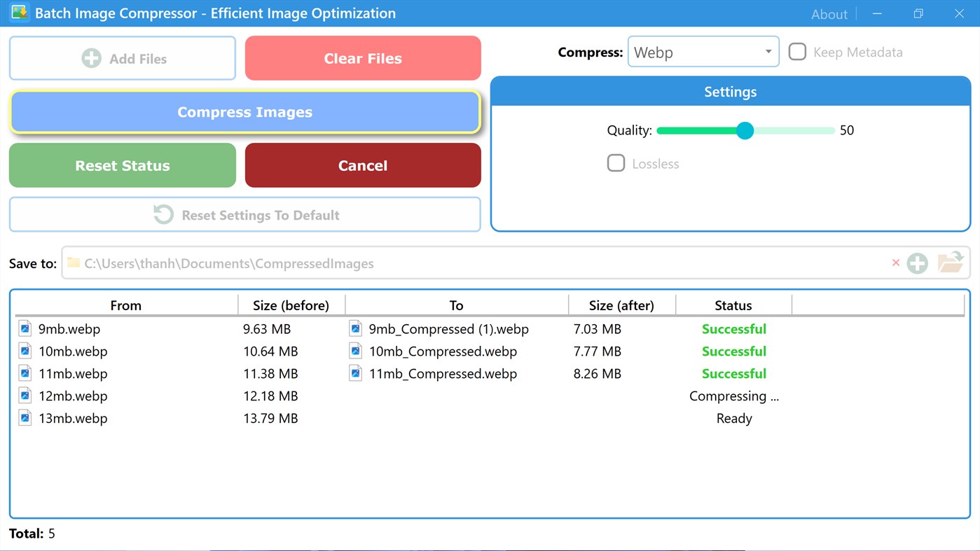Screen dimensions: 980x551
Task: Open the Compress format dropdown
Action: (x=703, y=52)
